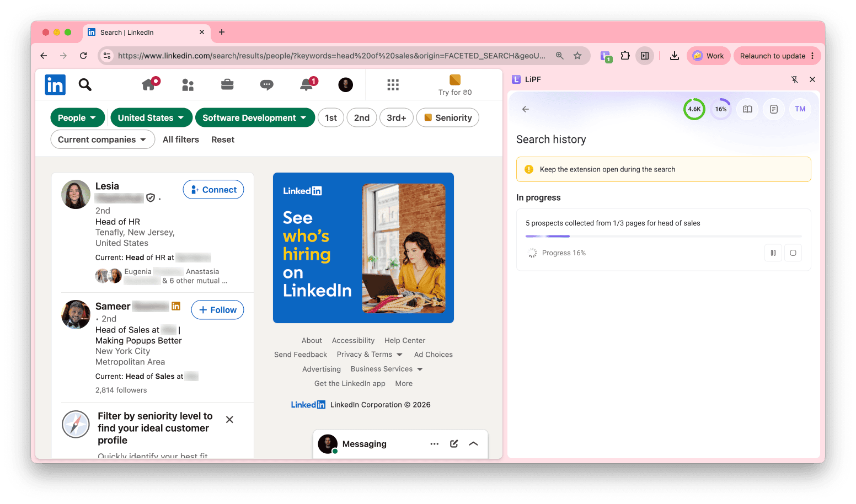856x504 pixels.
Task: Open the LinkedIn home logo
Action: coord(55,84)
